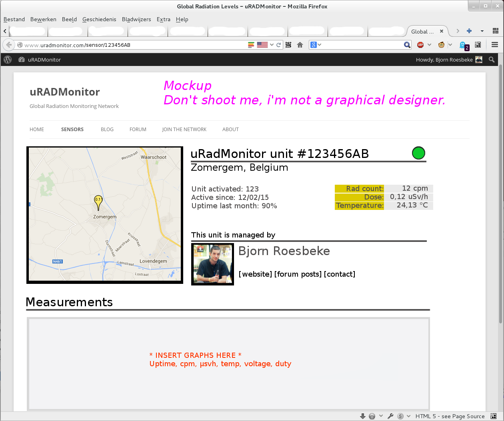
Task: Click the search magnifier in the search box
Action: coord(407,45)
